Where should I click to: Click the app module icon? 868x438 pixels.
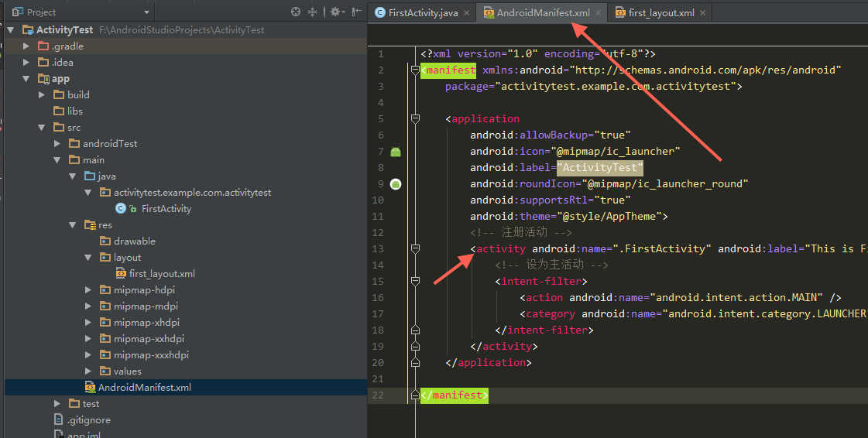tap(43, 78)
